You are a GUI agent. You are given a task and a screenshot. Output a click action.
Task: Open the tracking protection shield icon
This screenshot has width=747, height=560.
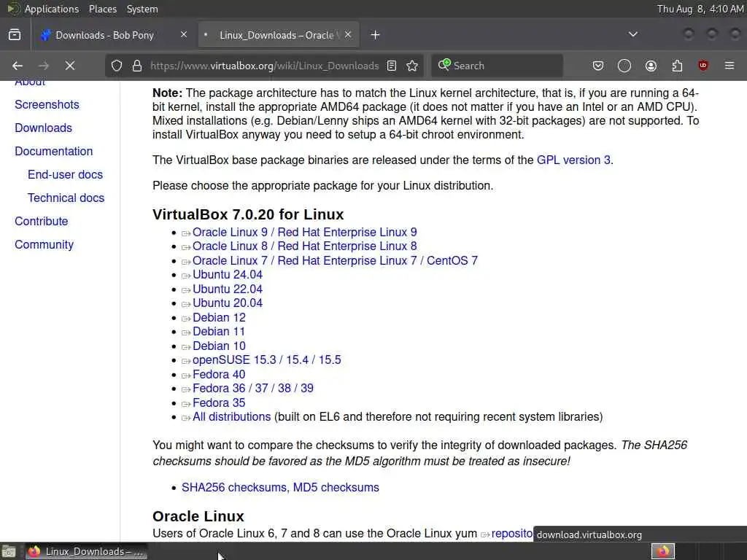[x=117, y=66]
